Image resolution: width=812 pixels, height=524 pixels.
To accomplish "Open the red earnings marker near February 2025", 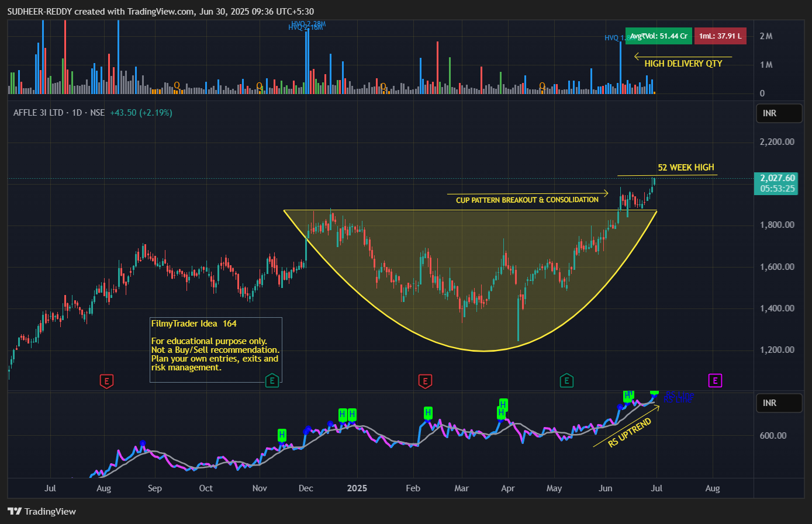I will [425, 381].
